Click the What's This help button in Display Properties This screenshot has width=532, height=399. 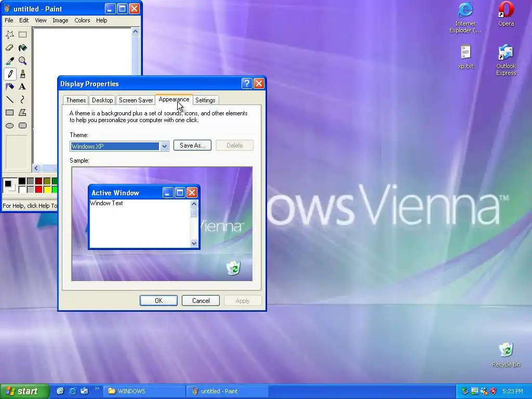(247, 84)
